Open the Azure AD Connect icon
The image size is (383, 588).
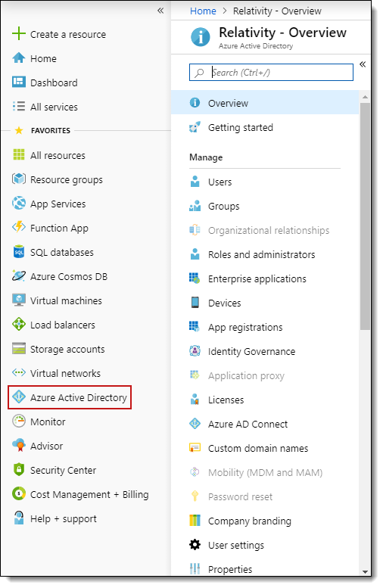[x=195, y=424]
